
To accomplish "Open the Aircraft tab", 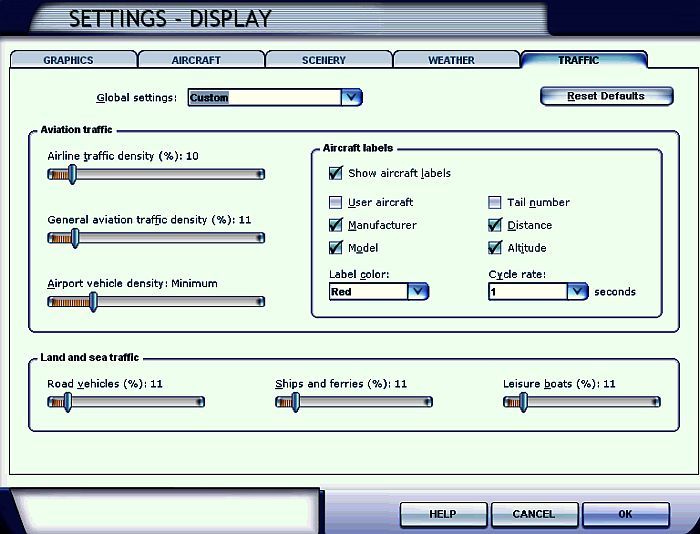I will (x=197, y=60).
